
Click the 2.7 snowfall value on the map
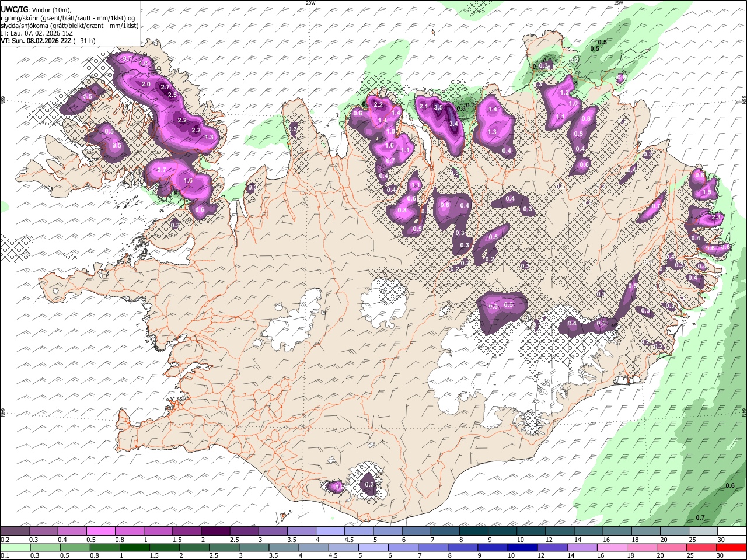pyautogui.click(x=165, y=87)
